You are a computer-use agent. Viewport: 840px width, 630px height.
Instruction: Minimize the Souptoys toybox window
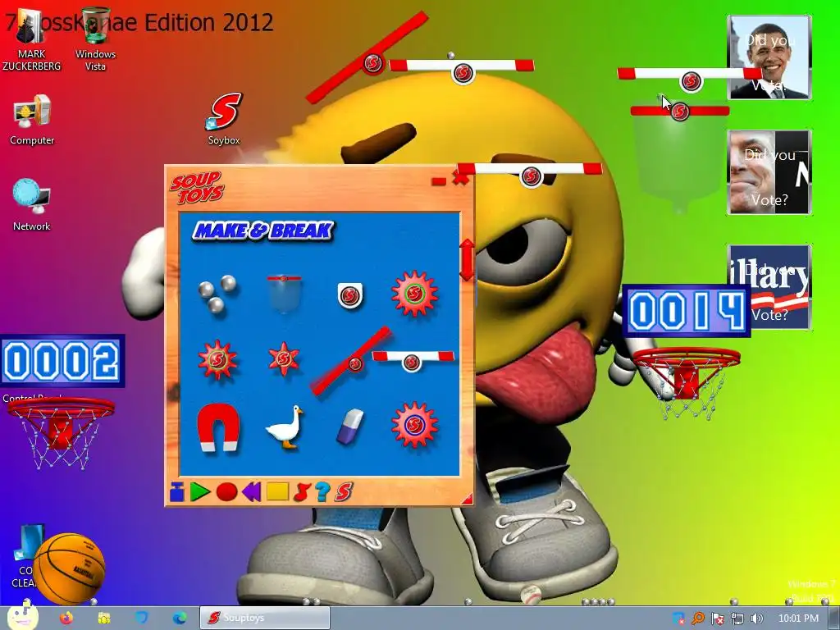click(x=439, y=181)
